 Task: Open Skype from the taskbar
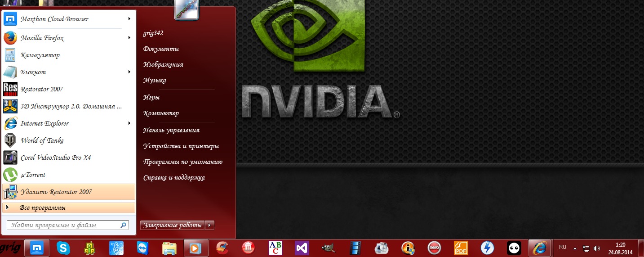click(63, 248)
